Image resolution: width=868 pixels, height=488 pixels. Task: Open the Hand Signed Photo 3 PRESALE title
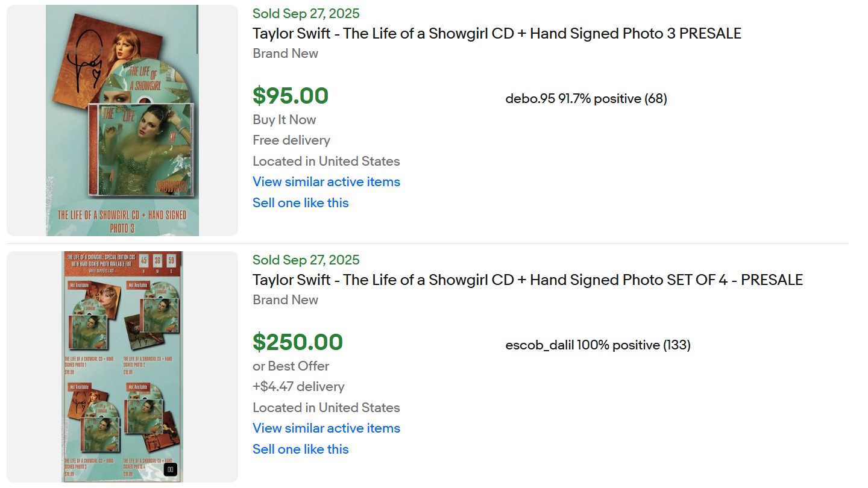[497, 34]
